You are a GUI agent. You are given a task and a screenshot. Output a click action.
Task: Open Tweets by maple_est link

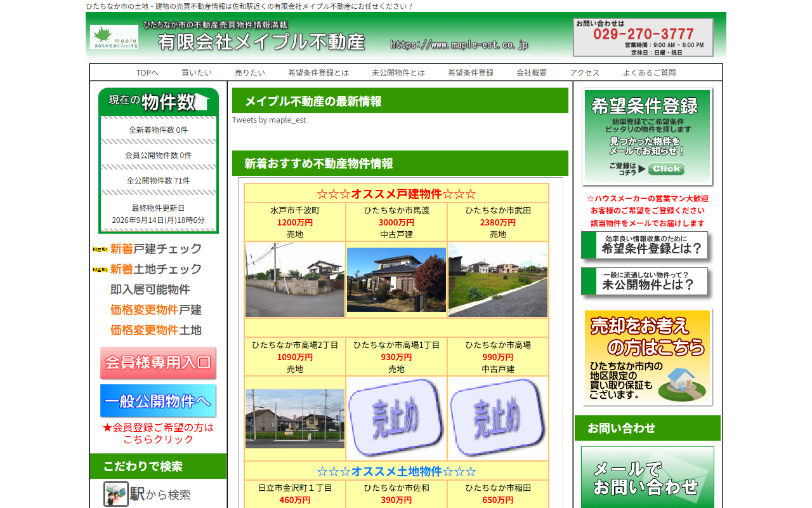(269, 120)
